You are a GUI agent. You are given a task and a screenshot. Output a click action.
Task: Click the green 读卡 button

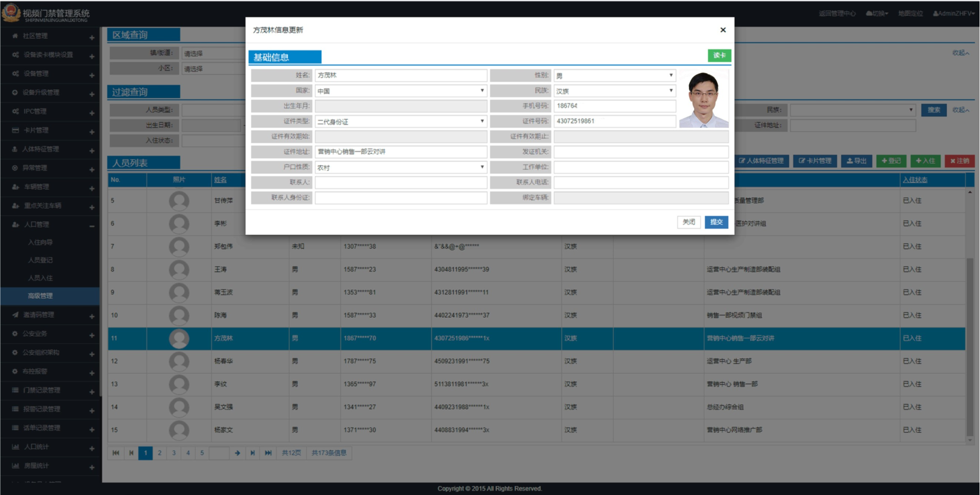pos(719,56)
